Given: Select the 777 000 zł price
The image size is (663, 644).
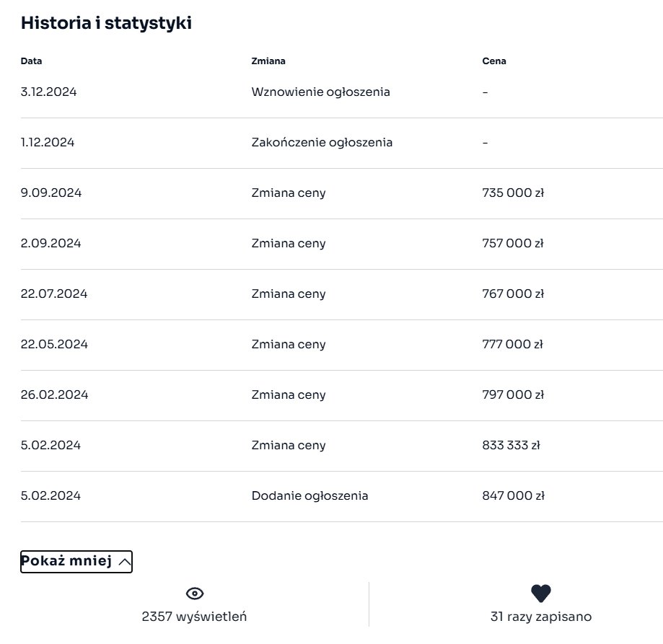Looking at the screenshot, I should click(512, 345).
